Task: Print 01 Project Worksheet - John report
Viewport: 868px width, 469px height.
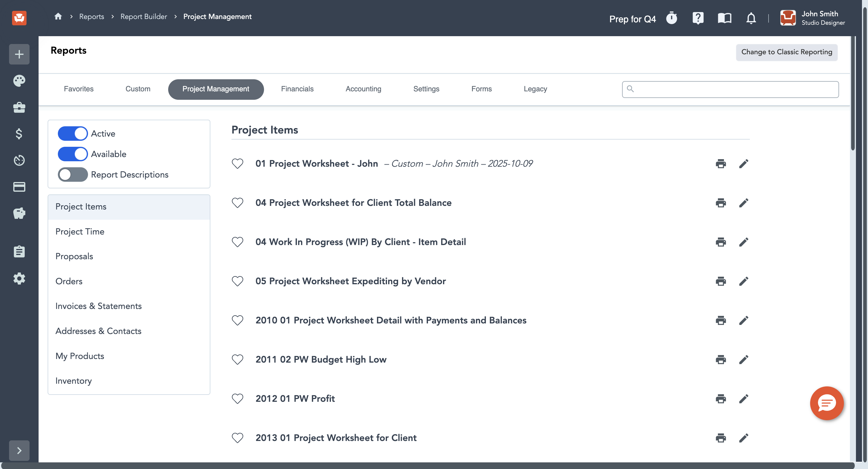Action: (x=721, y=164)
